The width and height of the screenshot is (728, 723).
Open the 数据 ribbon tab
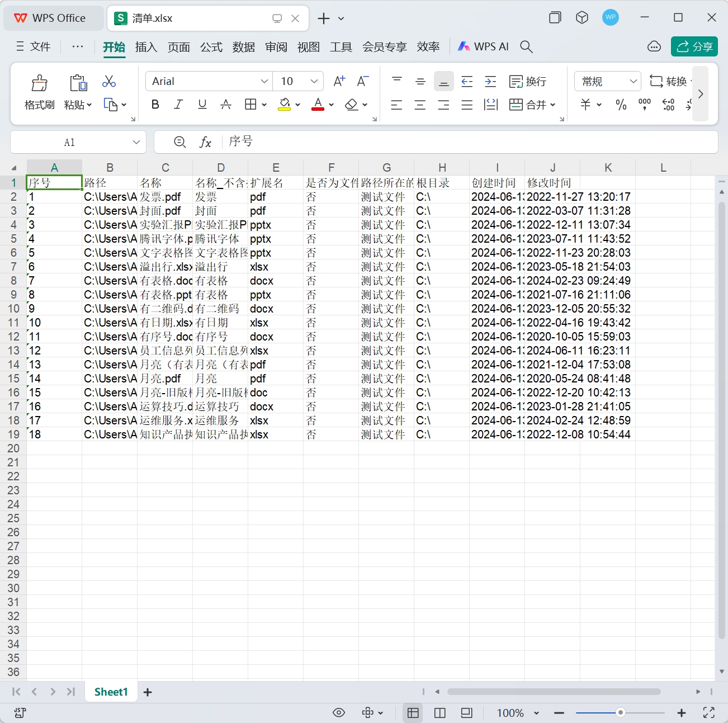[x=243, y=47]
